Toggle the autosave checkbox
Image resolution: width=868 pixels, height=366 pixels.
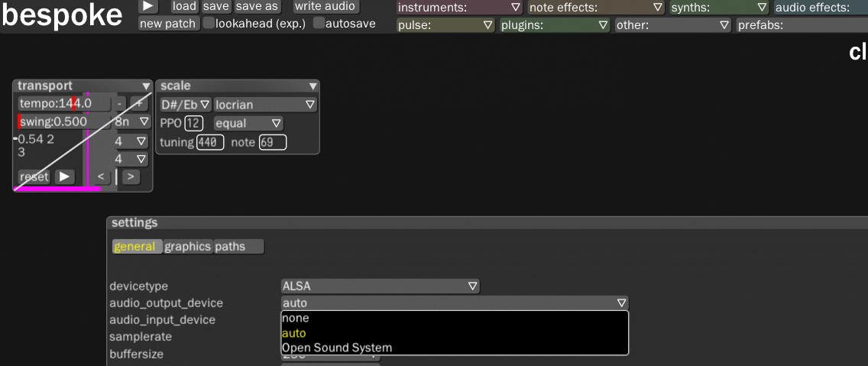(319, 23)
